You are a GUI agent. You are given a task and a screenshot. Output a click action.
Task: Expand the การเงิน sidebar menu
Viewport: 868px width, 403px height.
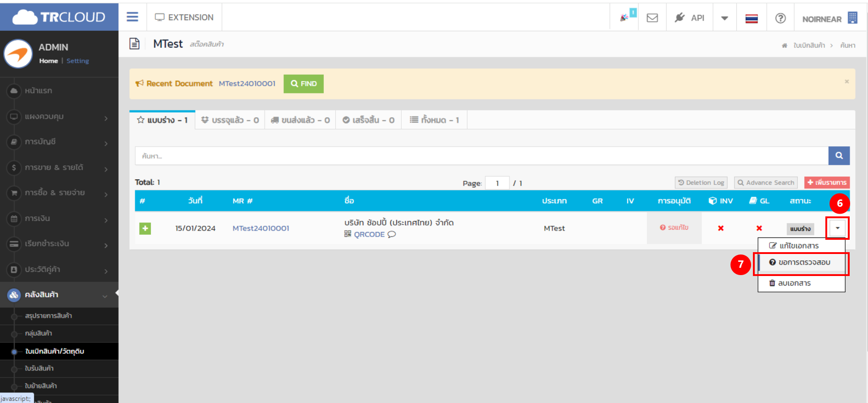click(59, 218)
